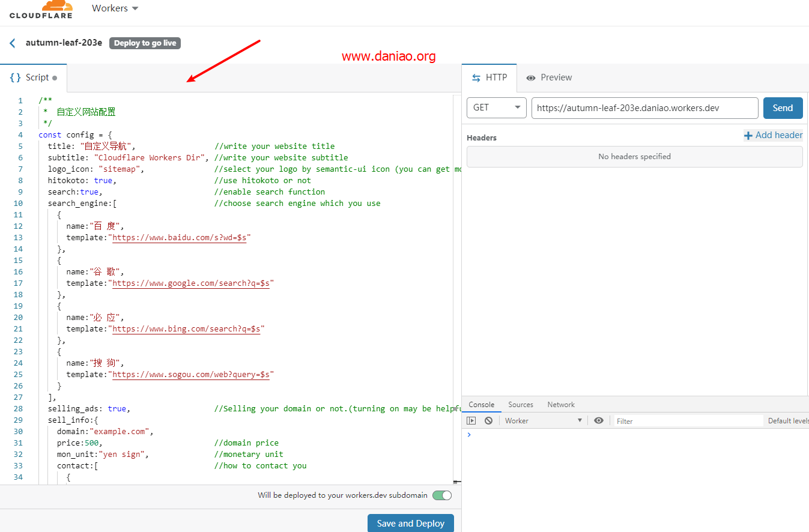
Task: Clear console with the block icon
Action: click(x=488, y=421)
